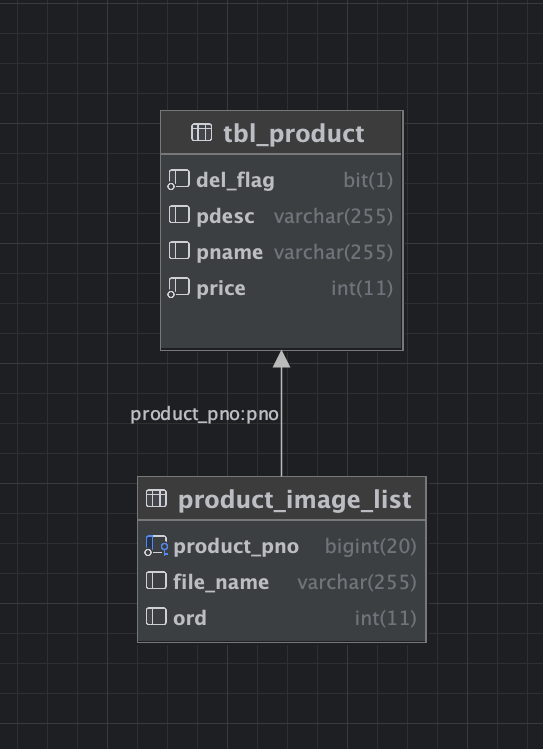Click the column icon next to pdesc
This screenshot has width=543, height=749.
pos(179,214)
